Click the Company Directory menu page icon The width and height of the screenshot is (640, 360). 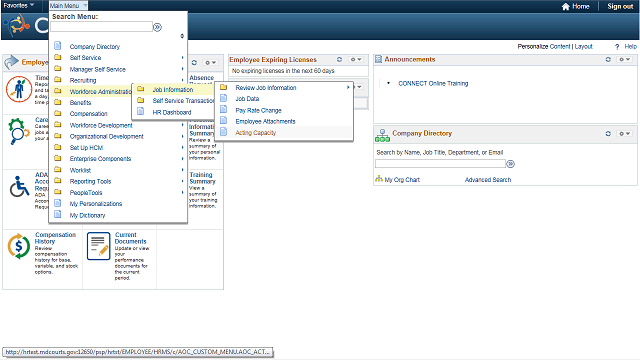pyautogui.click(x=58, y=45)
